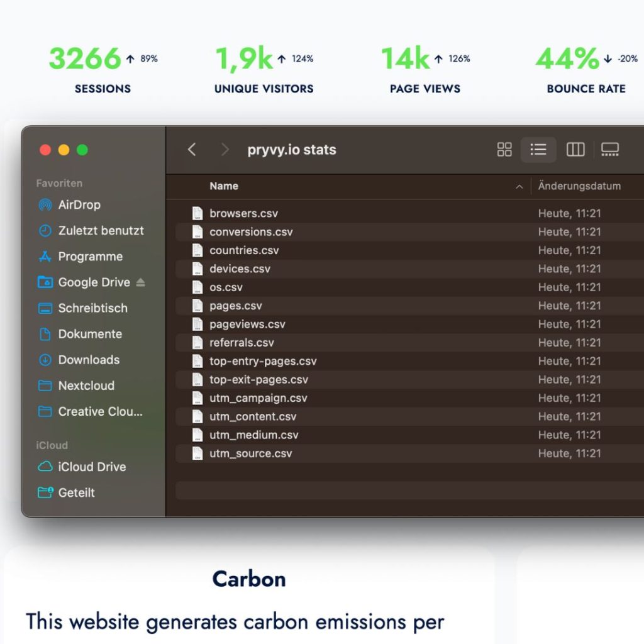Viewport: 644px width, 644px height.
Task: Click the AirDrop icon in sidebar
Action: click(x=45, y=204)
